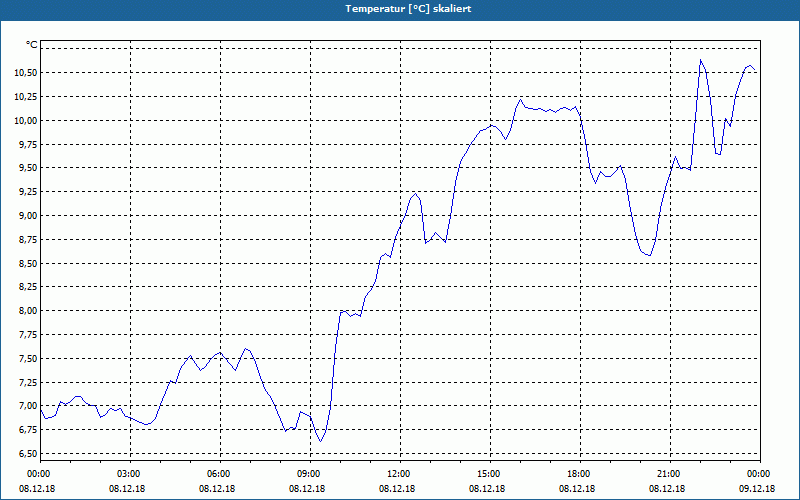Click the 10,00 y-axis value

click(x=26, y=120)
